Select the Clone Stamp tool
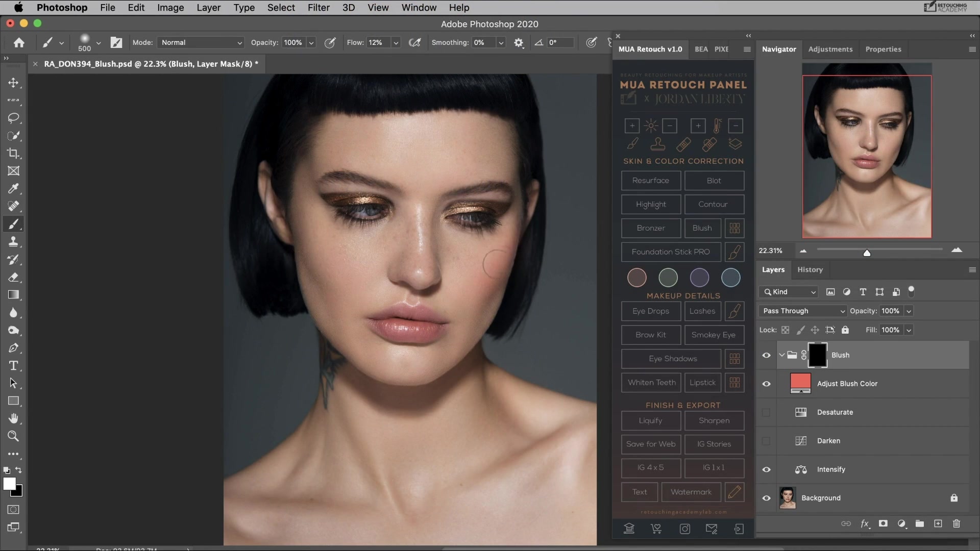 (x=14, y=242)
